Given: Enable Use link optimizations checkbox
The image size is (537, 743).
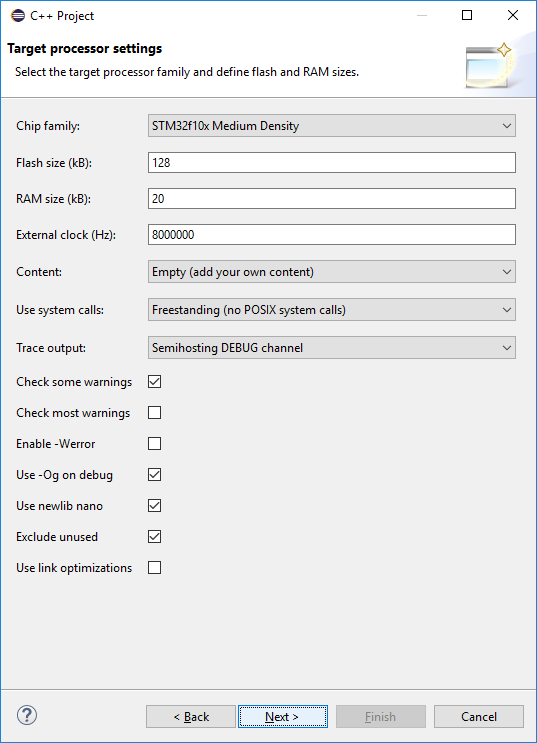Looking at the screenshot, I should (x=155, y=568).
